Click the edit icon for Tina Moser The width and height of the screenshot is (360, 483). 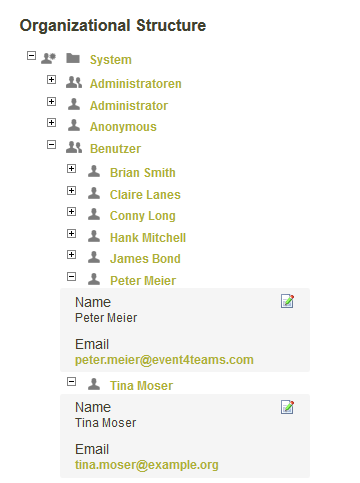[x=287, y=407]
